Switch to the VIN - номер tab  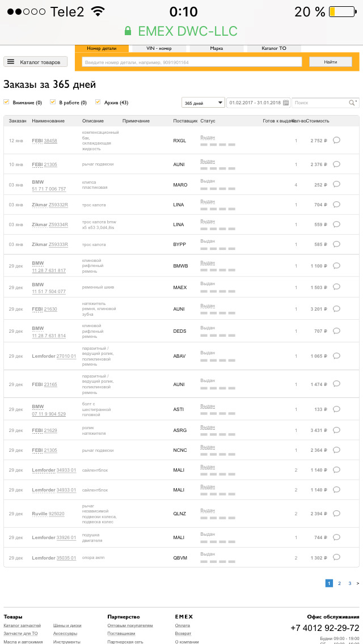[x=158, y=49]
